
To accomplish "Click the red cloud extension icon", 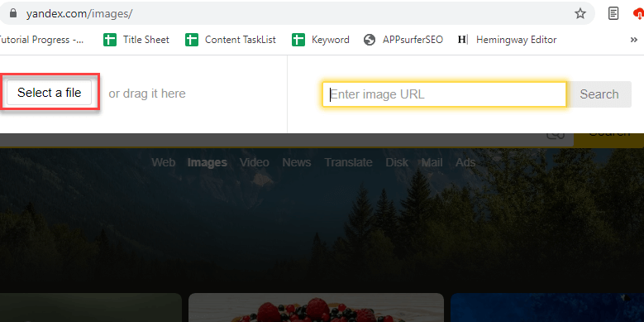I will point(639,14).
